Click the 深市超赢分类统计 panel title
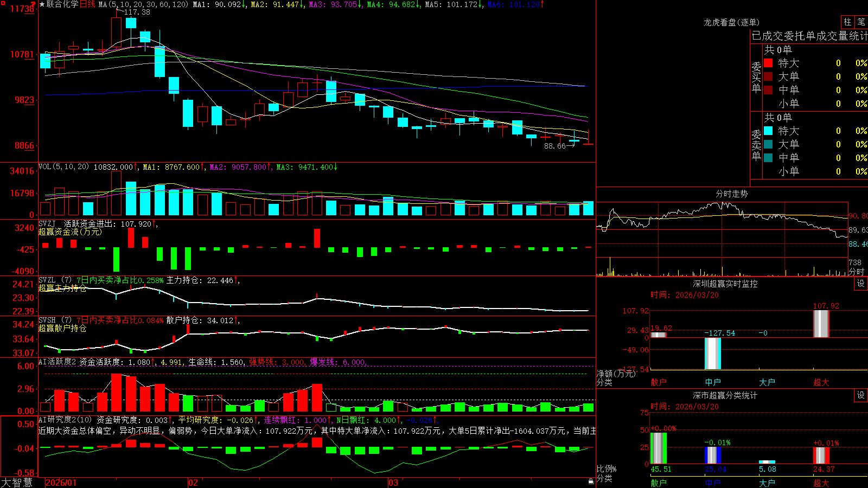Screen dimensions: 868x488 pyautogui.click(x=725, y=395)
